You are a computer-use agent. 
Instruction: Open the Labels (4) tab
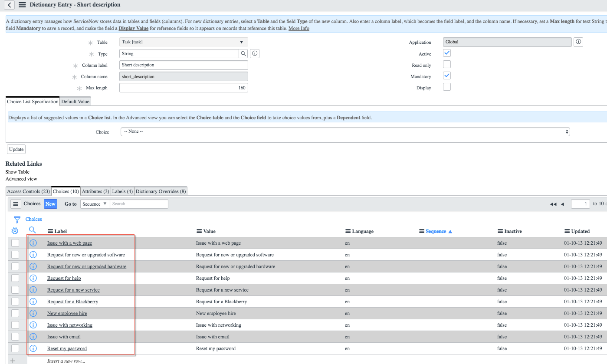pos(122,191)
